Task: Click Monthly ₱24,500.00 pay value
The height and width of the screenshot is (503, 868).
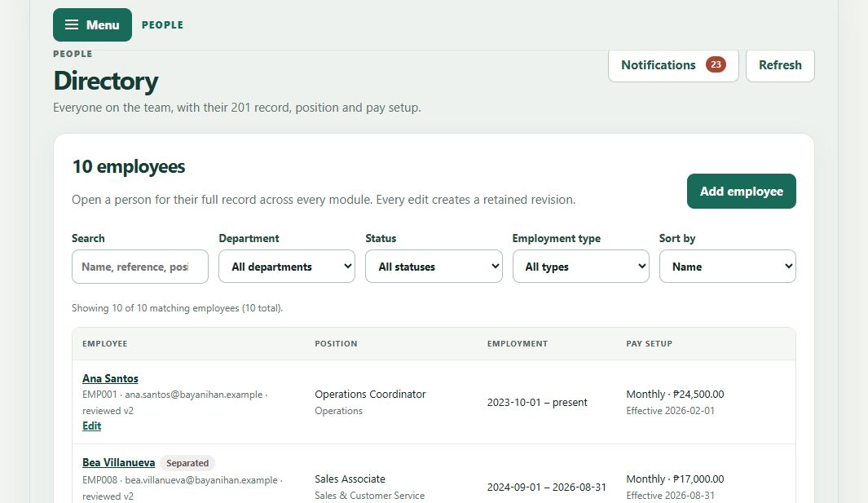Action: coord(675,395)
